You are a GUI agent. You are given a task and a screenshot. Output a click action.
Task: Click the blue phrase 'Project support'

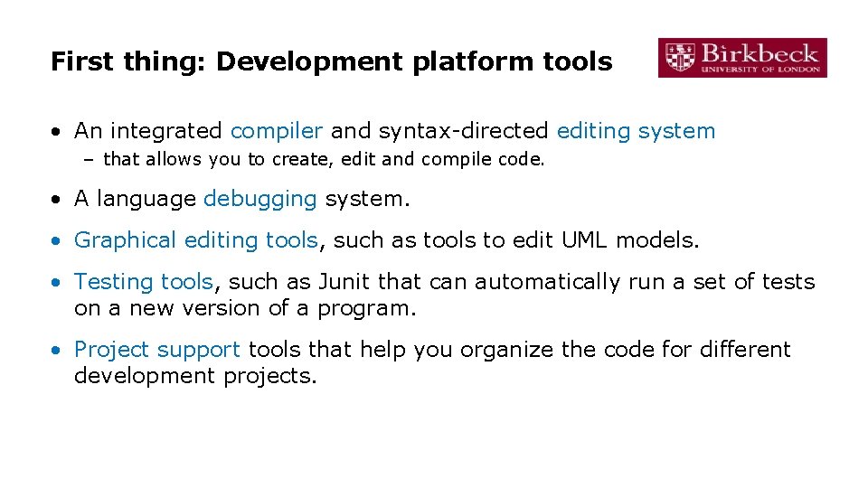click(x=157, y=350)
